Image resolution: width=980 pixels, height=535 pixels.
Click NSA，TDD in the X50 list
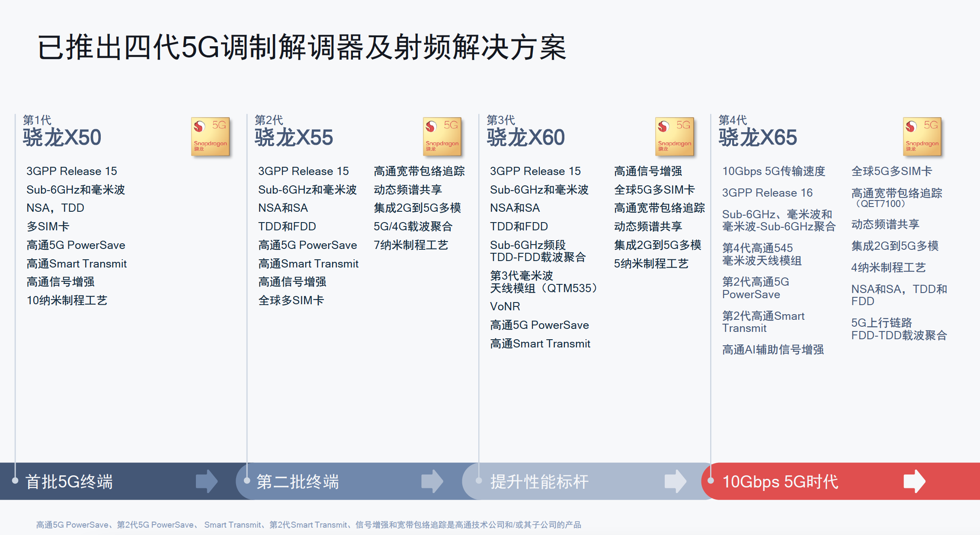tap(55, 208)
